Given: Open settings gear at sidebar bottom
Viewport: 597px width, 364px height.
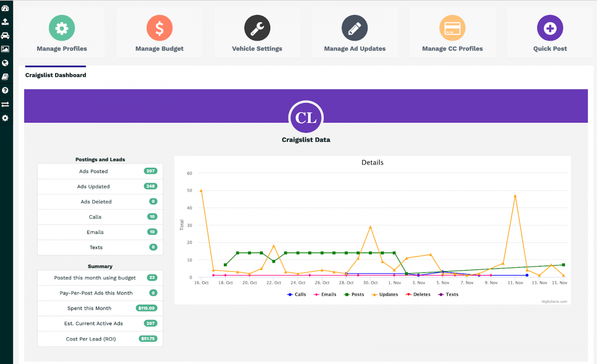Looking at the screenshot, I should (5, 118).
